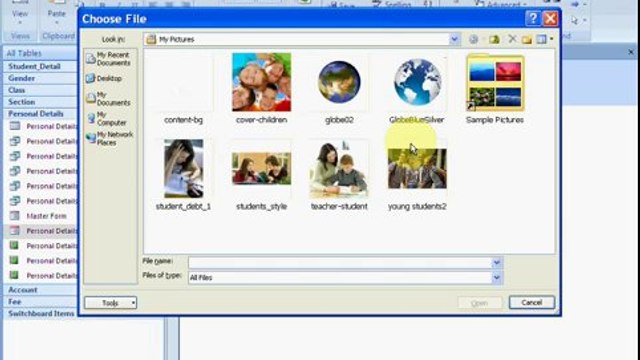Open the Views options dropdown arrow
Image resolution: width=640 pixels, height=360 pixels.
coord(551,39)
